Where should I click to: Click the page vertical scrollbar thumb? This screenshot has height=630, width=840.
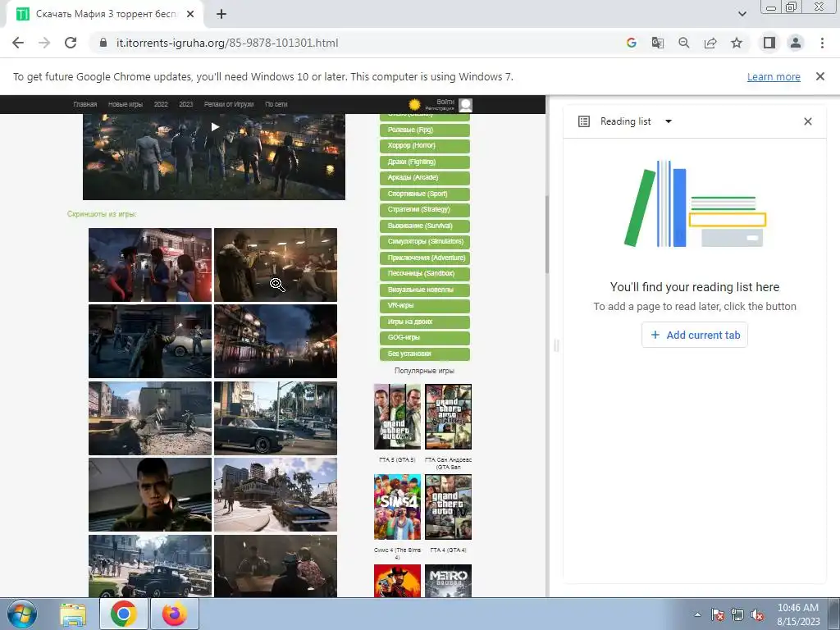pos(547,235)
